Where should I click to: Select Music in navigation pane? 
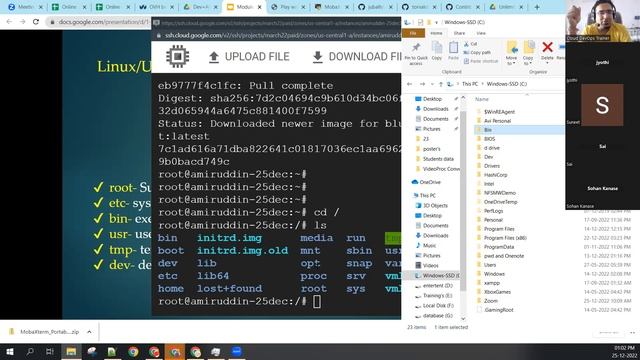coord(429,245)
